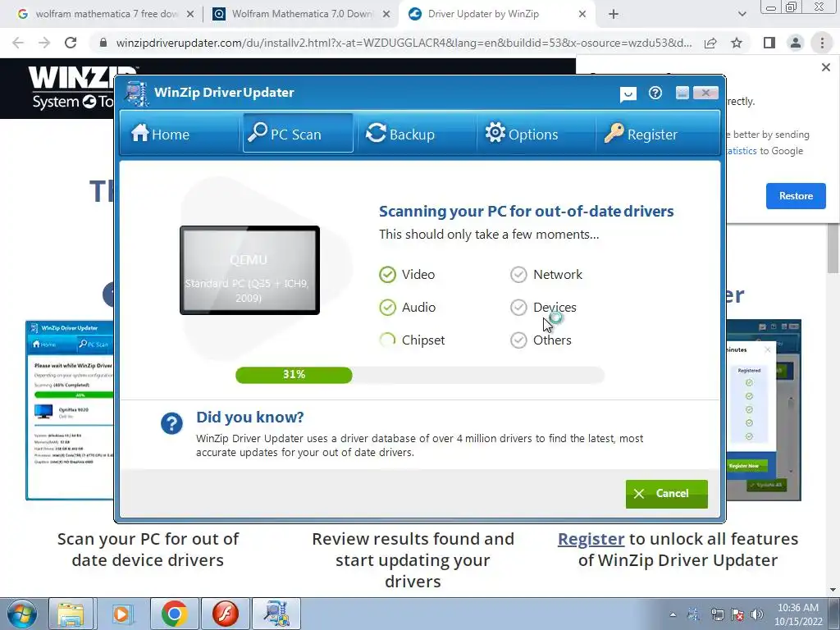Click the Restore button in Chrome popup
This screenshot has width=840, height=630.
pos(796,196)
